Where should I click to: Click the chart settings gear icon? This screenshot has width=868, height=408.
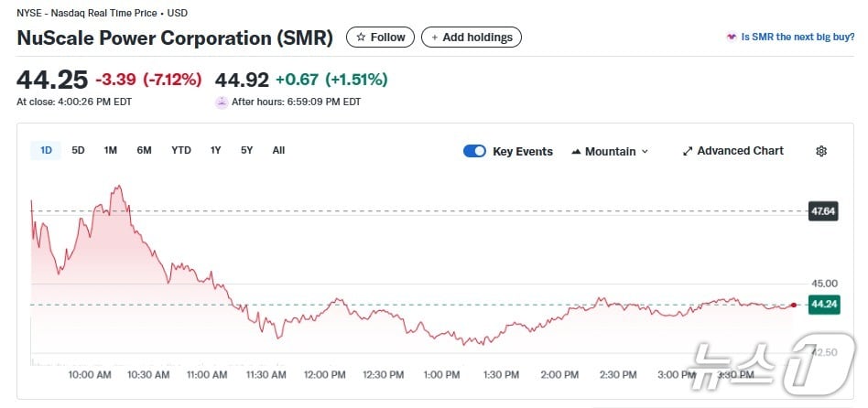[x=821, y=151]
